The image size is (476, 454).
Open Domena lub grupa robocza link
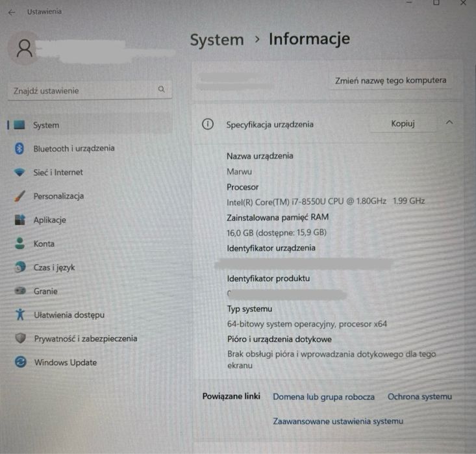click(323, 397)
